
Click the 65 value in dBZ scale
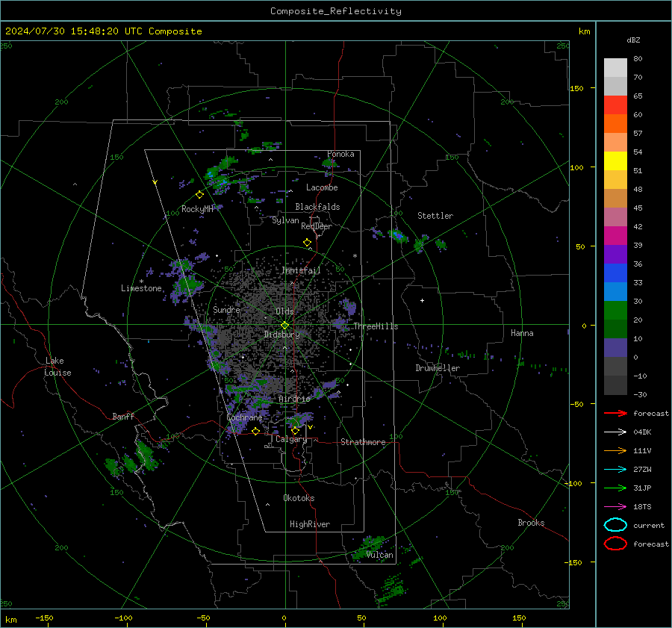click(638, 96)
